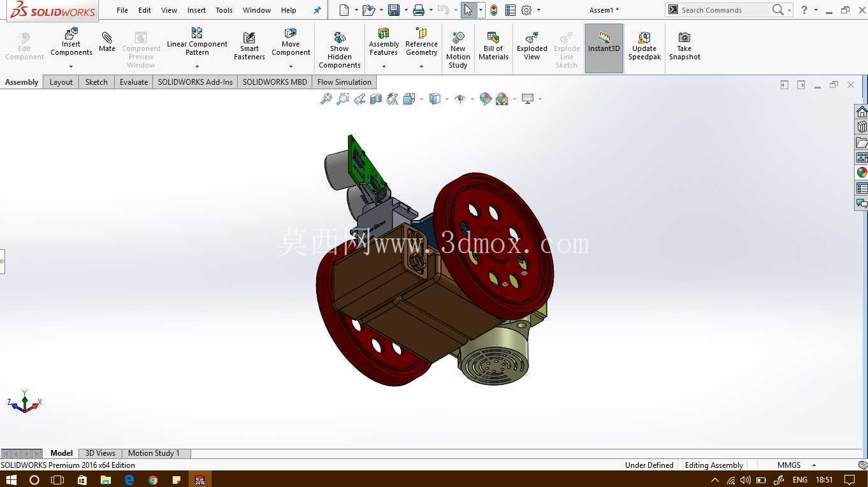Switch to SOLIDWORKS Add-Ins tab
Screen dimensions: 868x487
pyautogui.click(x=195, y=82)
